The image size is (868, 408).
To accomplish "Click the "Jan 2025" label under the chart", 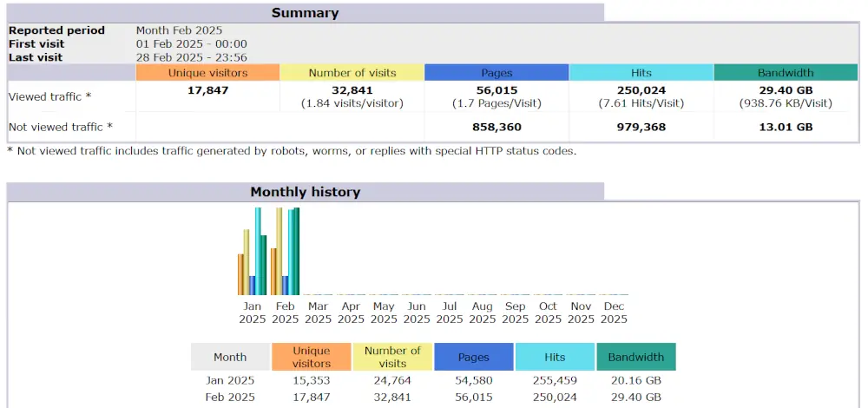I will click(253, 313).
